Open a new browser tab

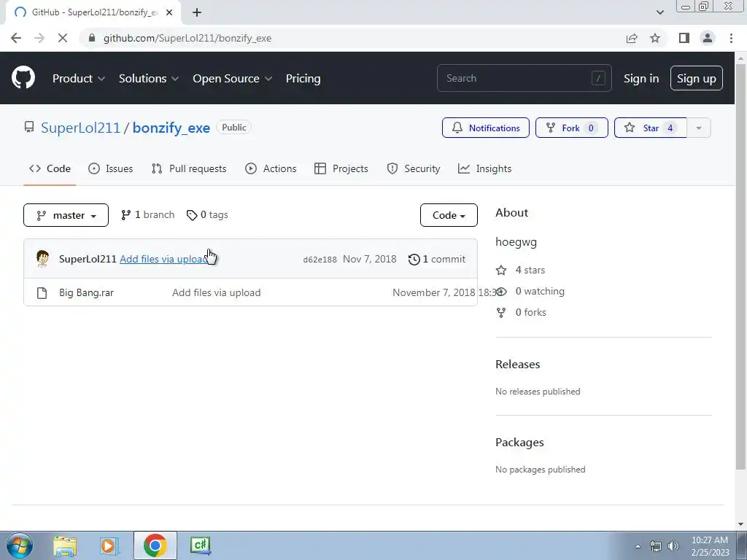pos(197,12)
